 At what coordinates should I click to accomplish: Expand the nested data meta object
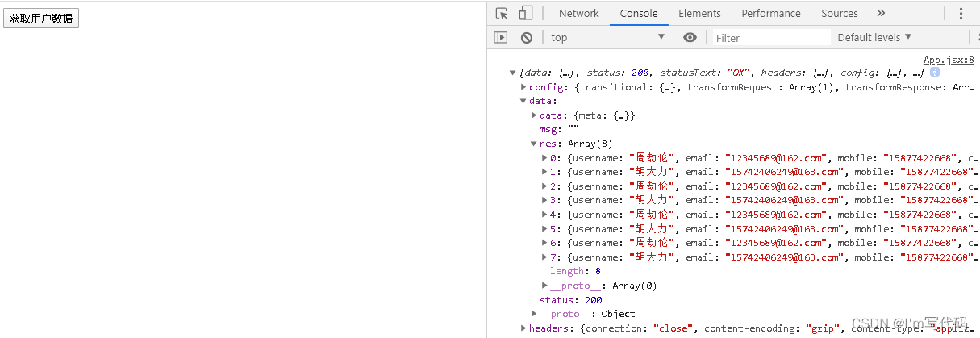point(534,115)
